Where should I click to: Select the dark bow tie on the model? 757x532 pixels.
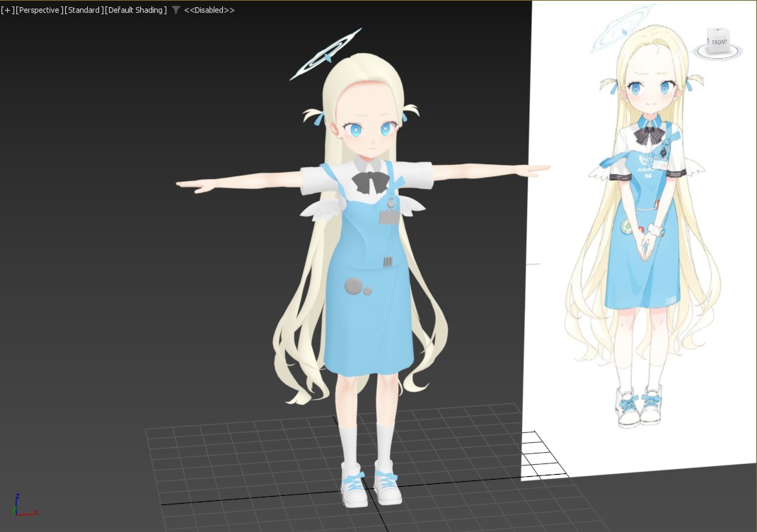[370, 183]
